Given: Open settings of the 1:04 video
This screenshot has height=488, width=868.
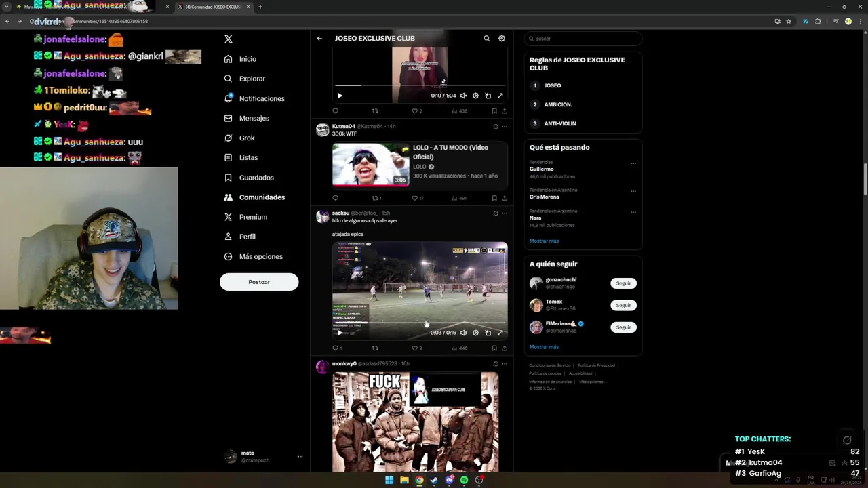Looking at the screenshot, I should tap(475, 96).
